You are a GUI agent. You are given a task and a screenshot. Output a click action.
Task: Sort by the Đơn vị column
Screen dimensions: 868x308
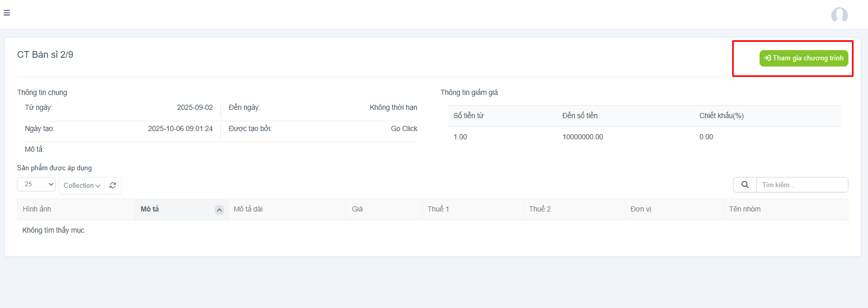click(641, 209)
